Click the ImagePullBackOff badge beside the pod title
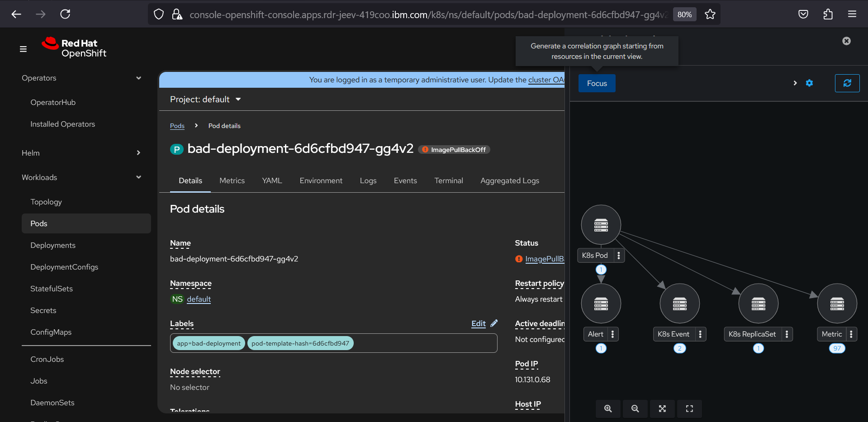The width and height of the screenshot is (868, 422). [x=454, y=150]
